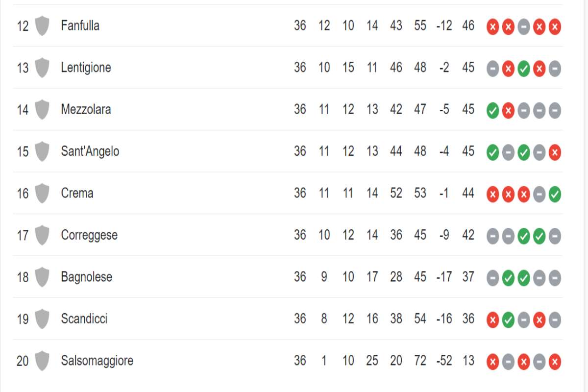The height and width of the screenshot is (392, 588).
Task: Click the Salsomaggiore team name
Action: pos(97,361)
